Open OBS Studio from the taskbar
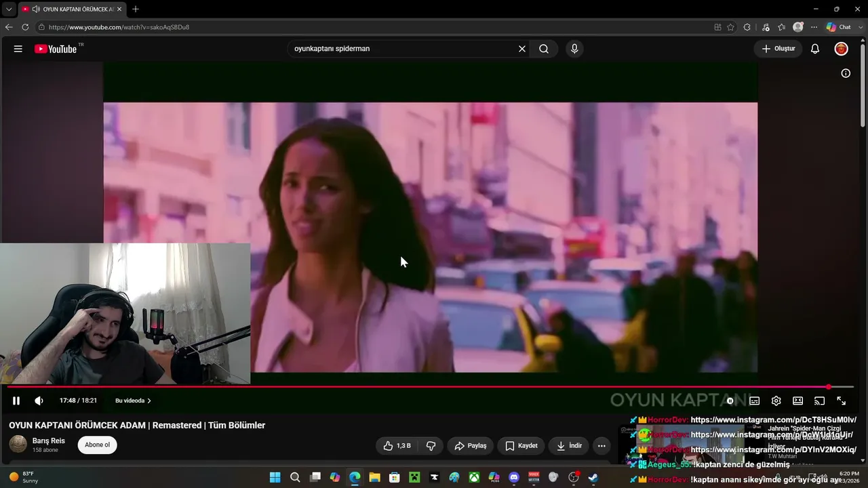Image resolution: width=868 pixels, height=488 pixels. click(x=574, y=477)
